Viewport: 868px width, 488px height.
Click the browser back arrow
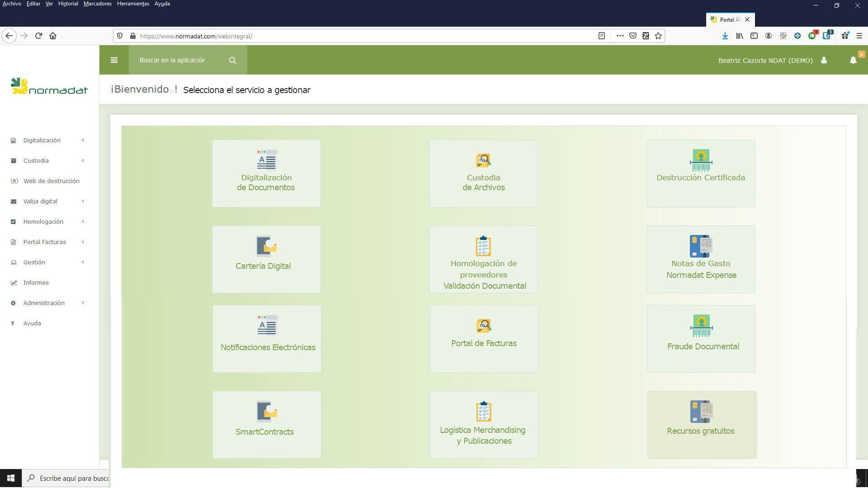[9, 36]
